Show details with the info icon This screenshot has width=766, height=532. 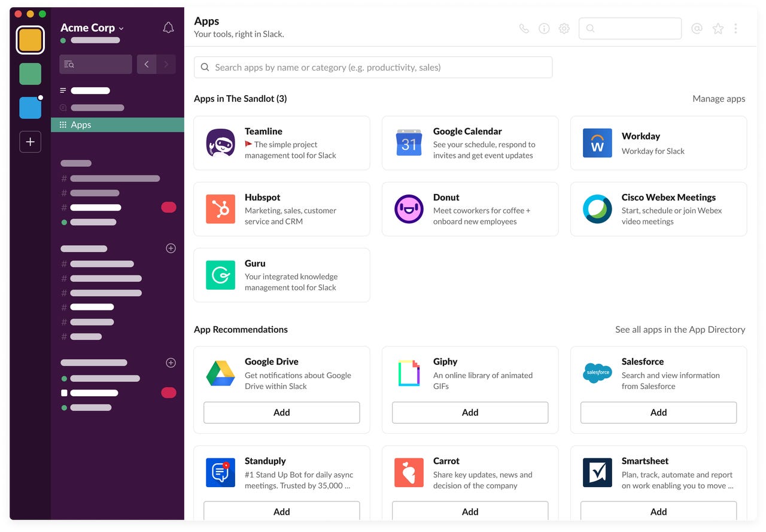(544, 28)
